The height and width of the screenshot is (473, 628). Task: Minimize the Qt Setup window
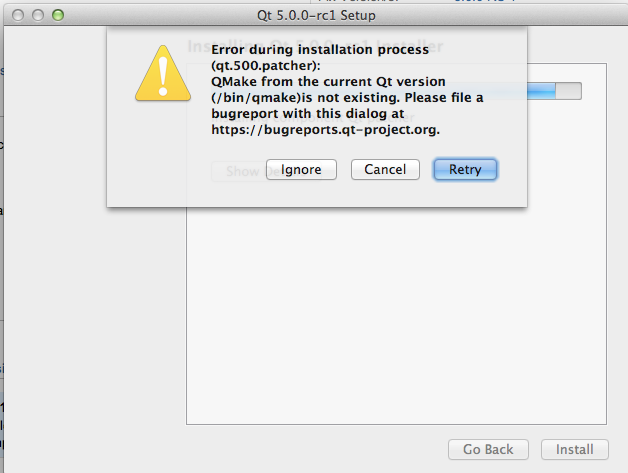(39, 15)
